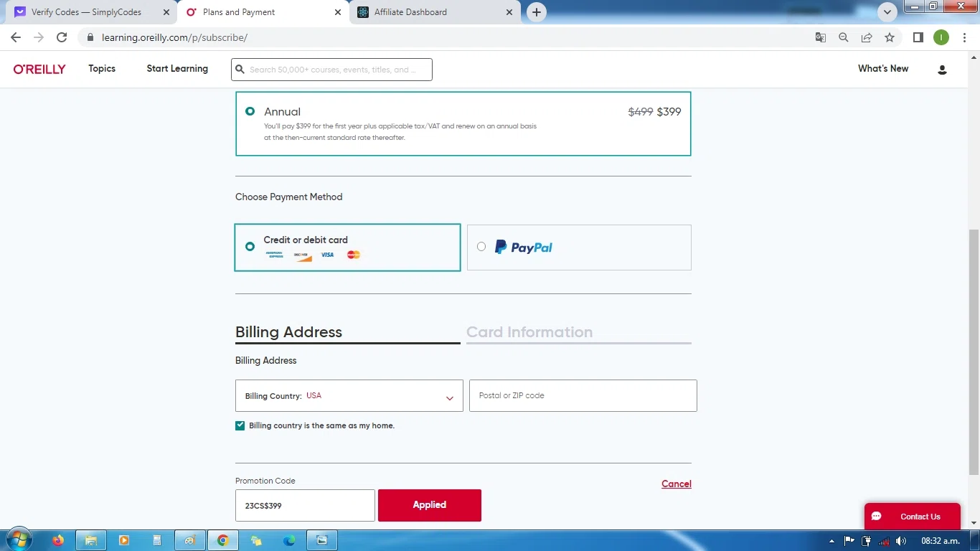Image resolution: width=980 pixels, height=551 pixels.
Task: Select the Annual plan radio button
Action: [x=250, y=111]
